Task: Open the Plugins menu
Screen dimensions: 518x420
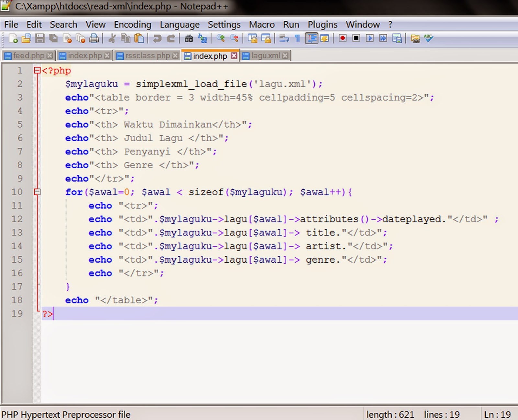Action: tap(322, 25)
